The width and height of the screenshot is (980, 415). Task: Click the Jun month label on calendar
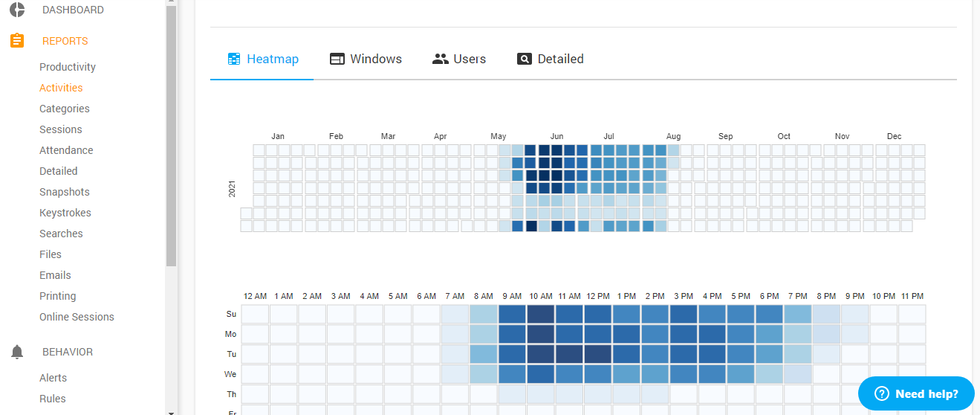(557, 136)
